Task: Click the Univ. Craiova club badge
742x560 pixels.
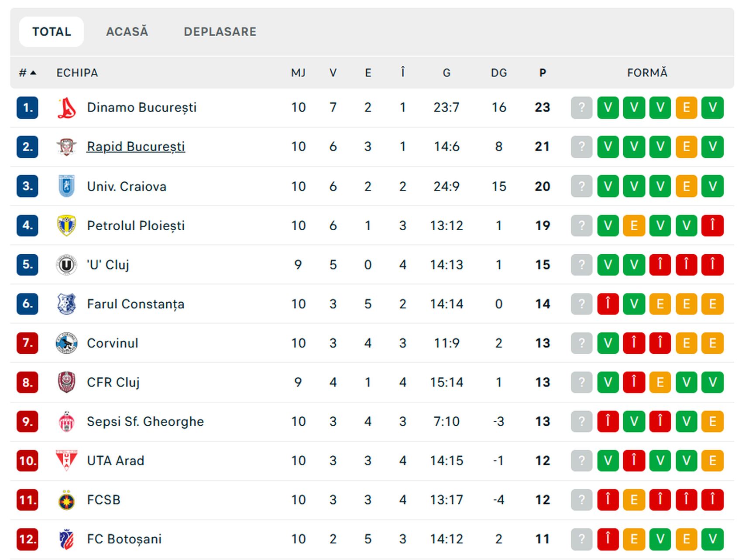Action: pos(67,186)
